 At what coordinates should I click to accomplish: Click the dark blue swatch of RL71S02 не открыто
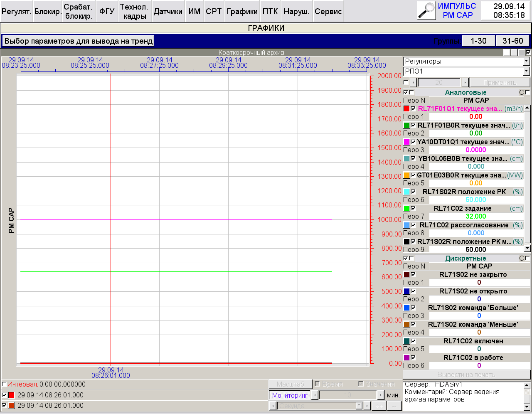(406, 291)
